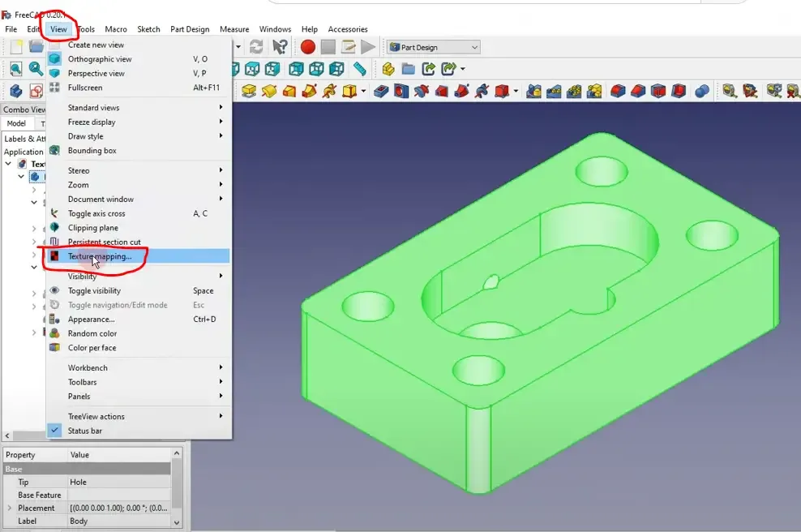801x532 pixels.
Task: Set the Left view cube icon
Action: 336,68
